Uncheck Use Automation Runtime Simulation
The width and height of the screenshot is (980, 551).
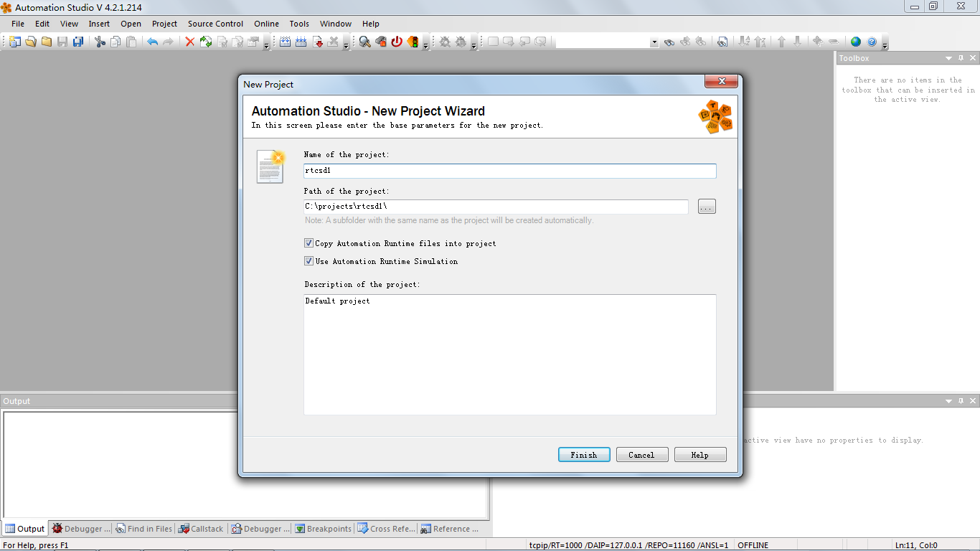click(x=308, y=261)
